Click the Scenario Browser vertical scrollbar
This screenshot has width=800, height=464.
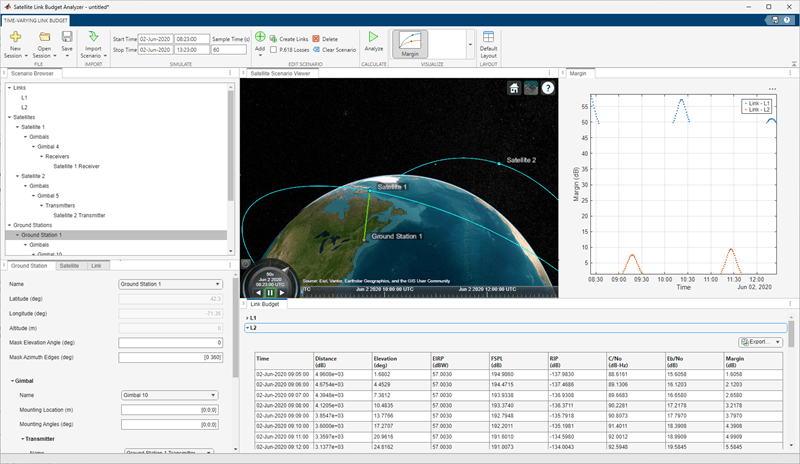coord(231,148)
